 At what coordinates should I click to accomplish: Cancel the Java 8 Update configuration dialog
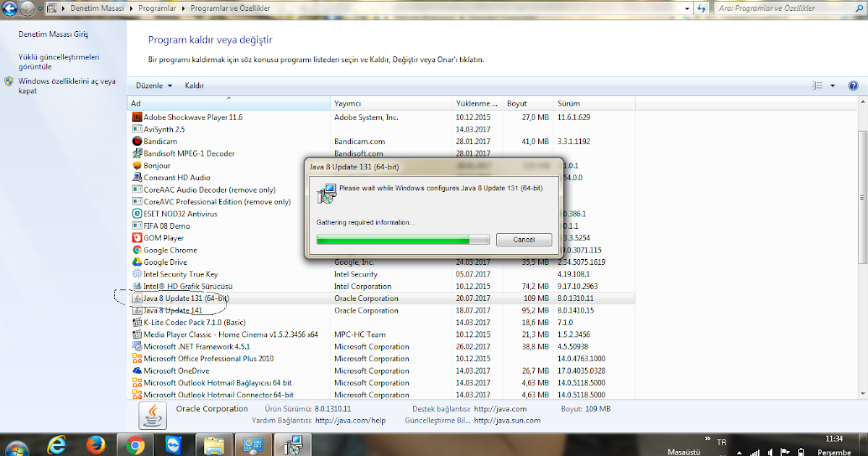(x=524, y=240)
